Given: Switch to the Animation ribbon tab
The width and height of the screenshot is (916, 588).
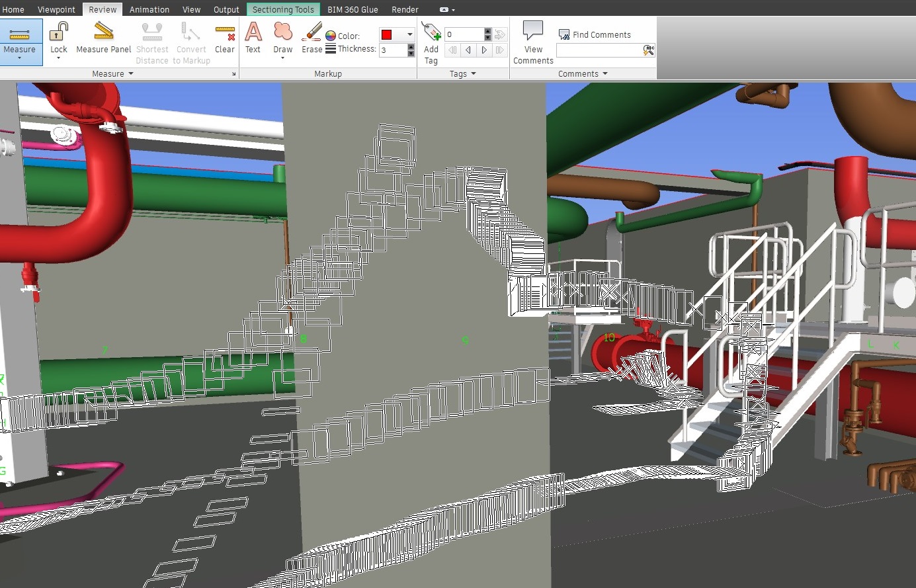Looking at the screenshot, I should 149,9.
